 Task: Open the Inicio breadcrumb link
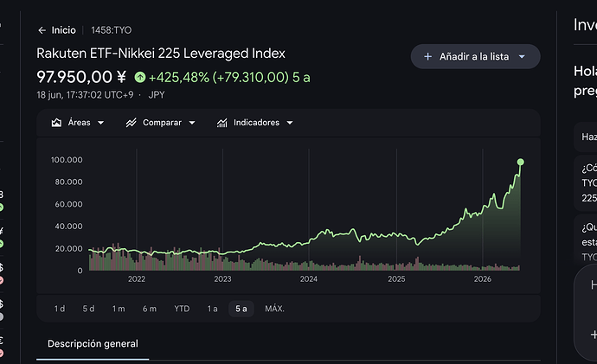(x=63, y=30)
